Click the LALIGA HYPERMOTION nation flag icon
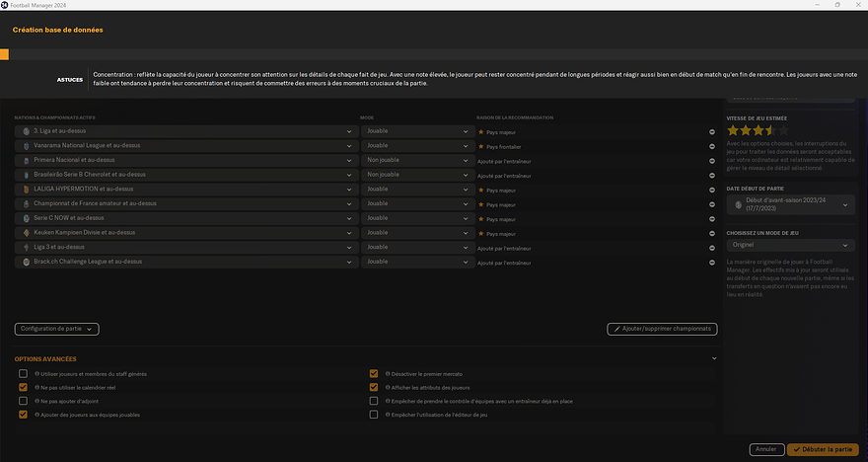Image resolution: width=868 pixels, height=462 pixels. click(26, 190)
